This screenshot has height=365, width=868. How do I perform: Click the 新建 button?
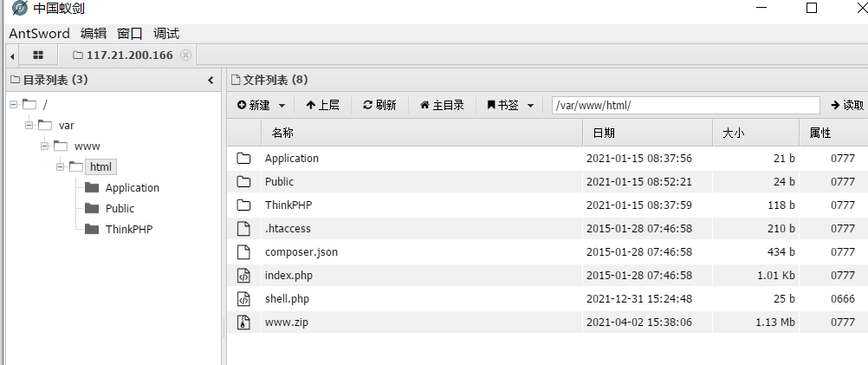254,105
